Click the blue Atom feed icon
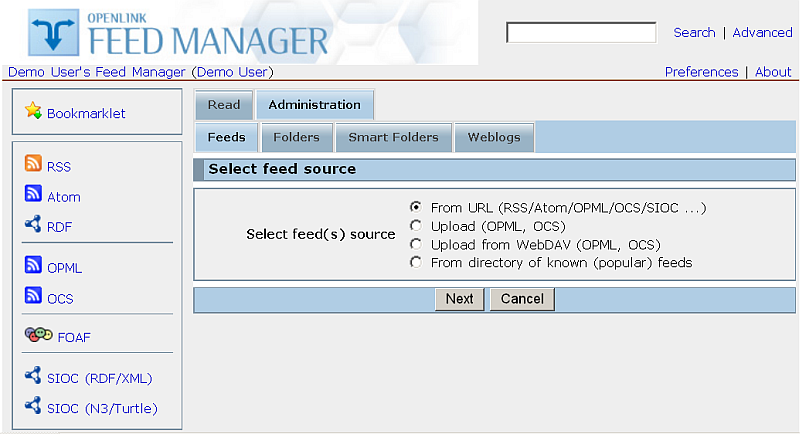The height and width of the screenshot is (434, 800). 33,195
